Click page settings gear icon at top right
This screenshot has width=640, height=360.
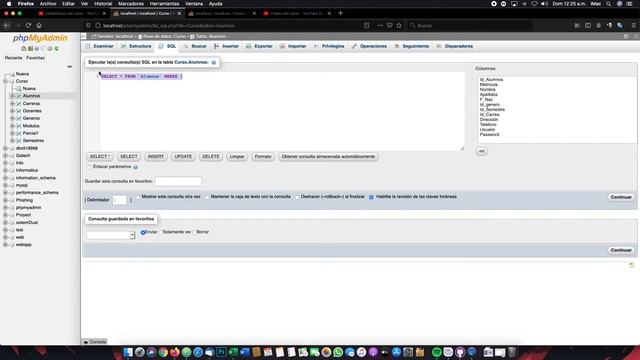(626, 36)
